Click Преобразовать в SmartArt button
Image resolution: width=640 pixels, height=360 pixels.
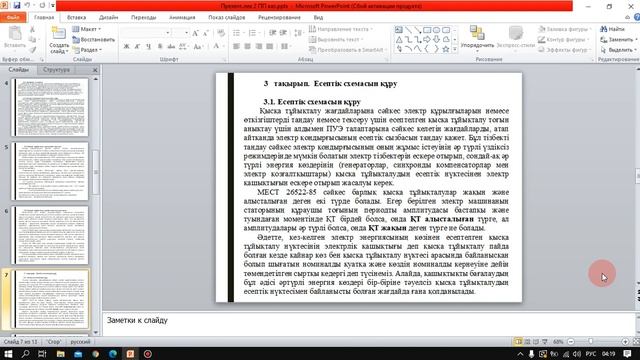(x=347, y=50)
